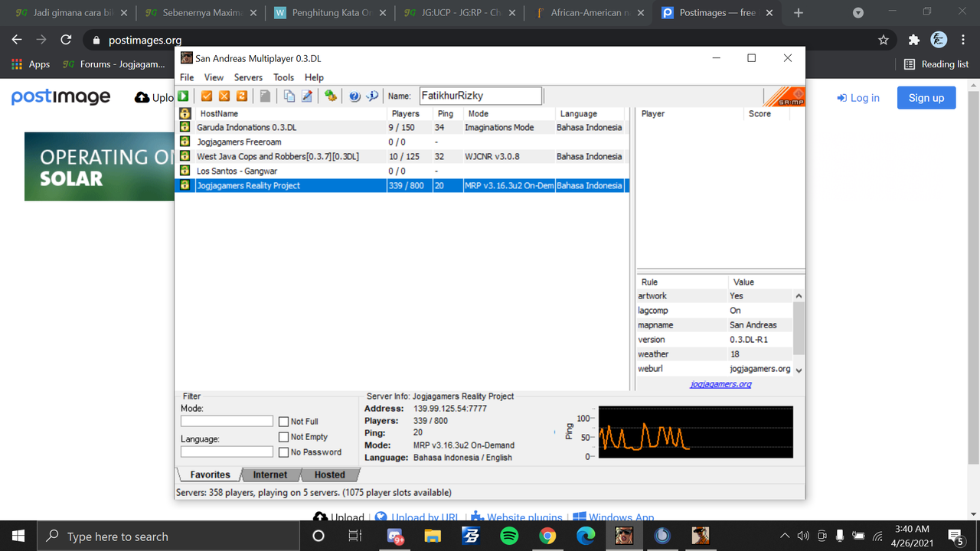Bookmark this page with star icon
This screenshot has height=551, width=980.
click(x=884, y=40)
